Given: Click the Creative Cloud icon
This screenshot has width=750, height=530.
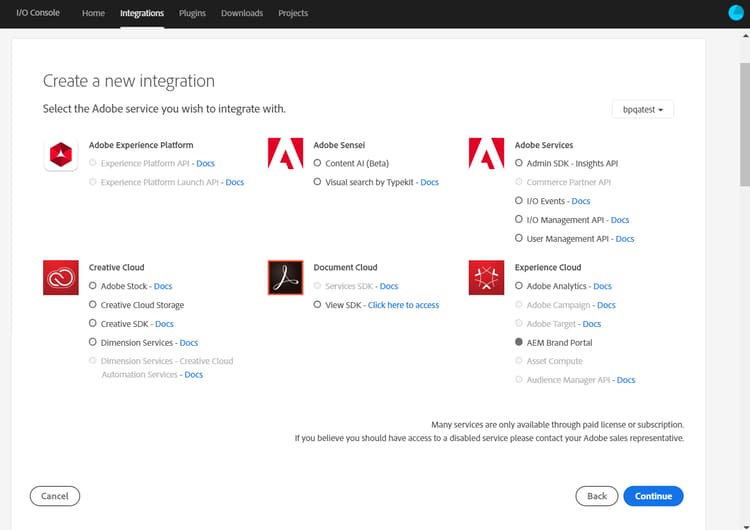Looking at the screenshot, I should tap(61, 277).
